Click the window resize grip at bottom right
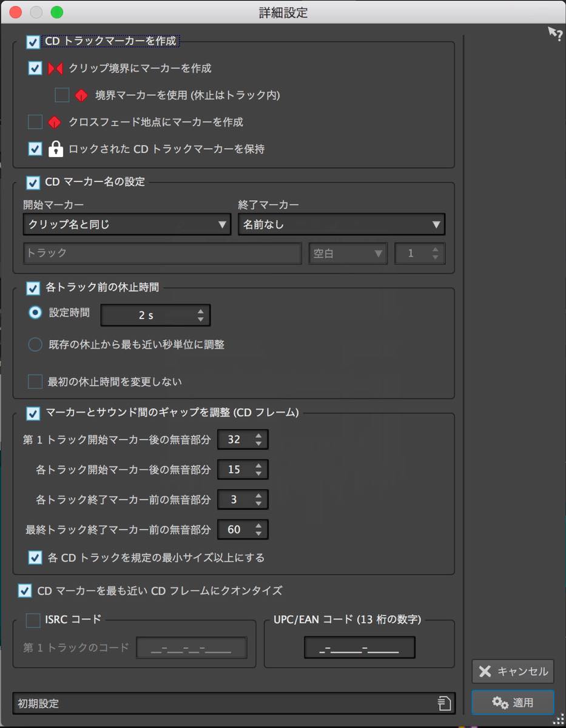This screenshot has height=728, width=566. (559, 720)
